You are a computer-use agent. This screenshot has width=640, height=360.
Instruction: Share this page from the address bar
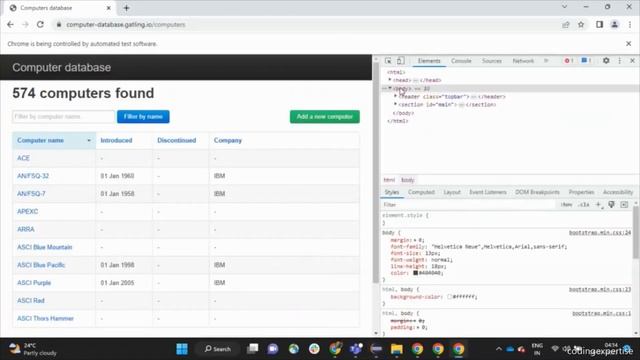566,24
